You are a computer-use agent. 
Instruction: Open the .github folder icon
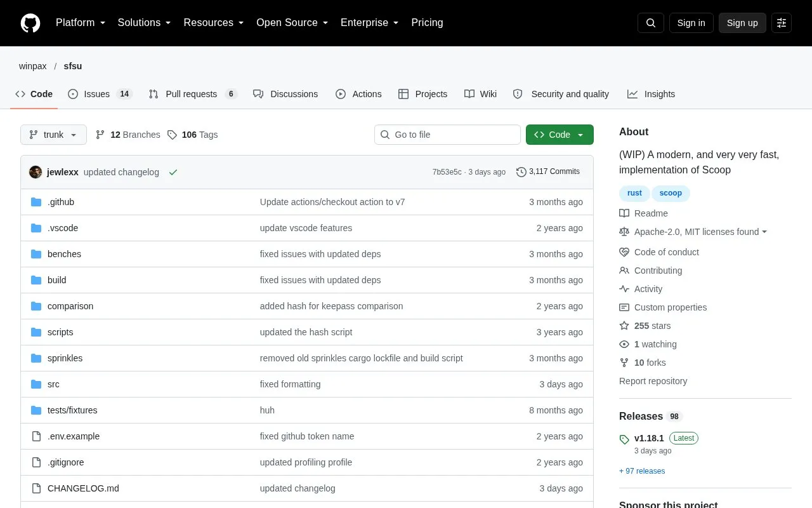click(36, 202)
